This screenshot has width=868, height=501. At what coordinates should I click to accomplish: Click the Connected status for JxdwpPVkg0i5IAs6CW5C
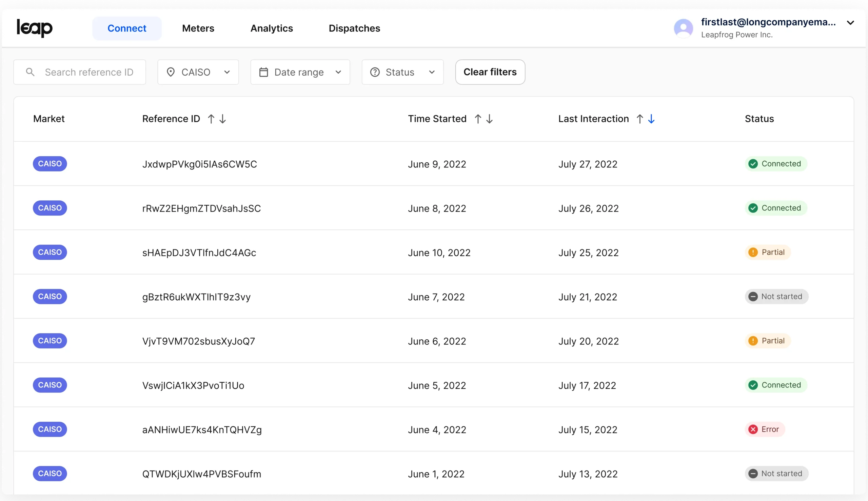[x=776, y=164]
